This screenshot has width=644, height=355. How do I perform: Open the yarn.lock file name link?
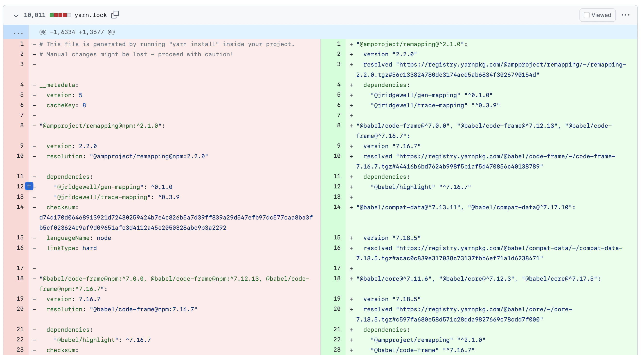coord(91,15)
